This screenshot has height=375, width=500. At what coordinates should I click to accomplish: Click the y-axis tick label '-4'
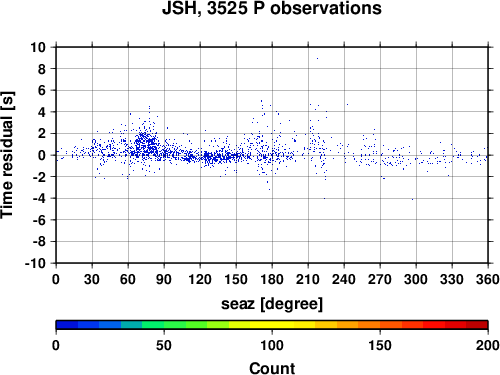click(x=39, y=198)
